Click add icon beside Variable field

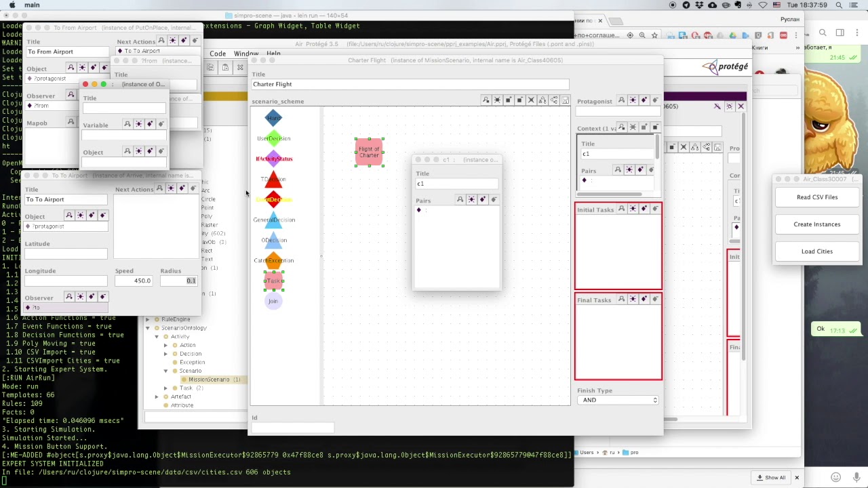150,124
